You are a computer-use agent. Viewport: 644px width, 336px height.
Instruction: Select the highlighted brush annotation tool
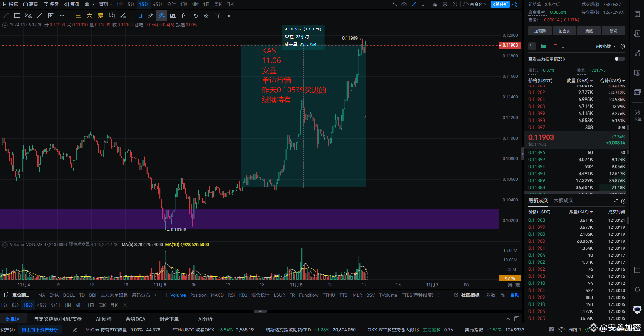(x=161, y=15)
